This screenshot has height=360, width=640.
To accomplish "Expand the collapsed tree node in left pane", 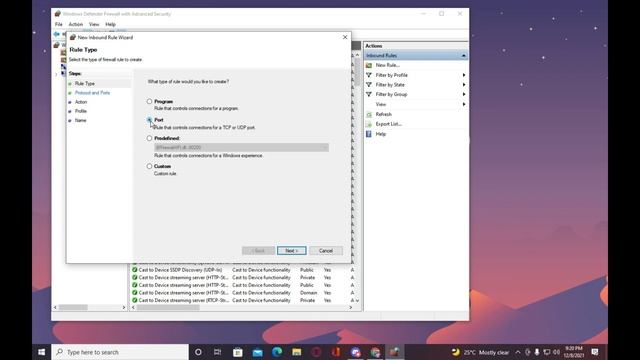I will pos(56,74).
